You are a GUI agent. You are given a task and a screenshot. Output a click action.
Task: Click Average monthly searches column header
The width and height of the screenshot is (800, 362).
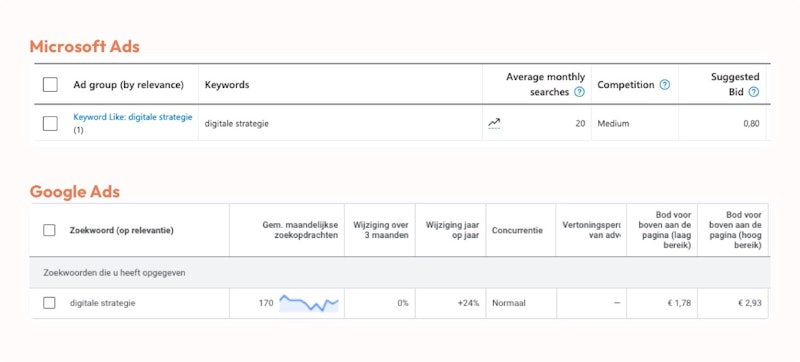545,85
